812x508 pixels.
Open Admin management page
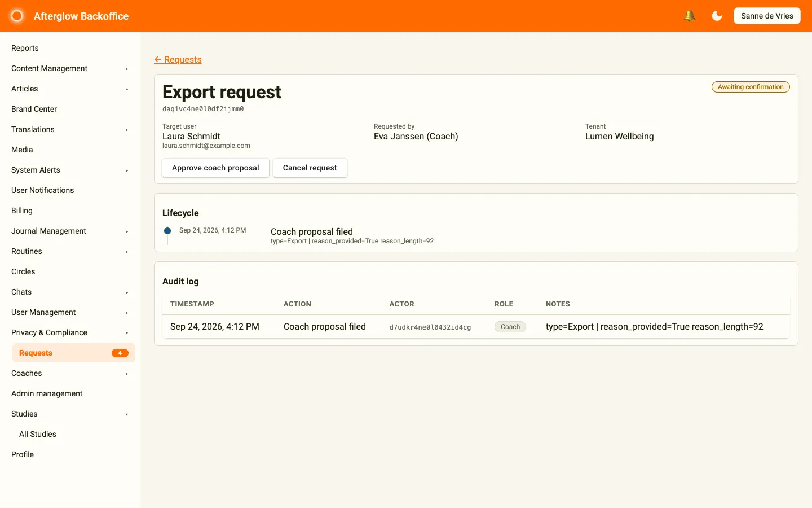(x=70, y=393)
